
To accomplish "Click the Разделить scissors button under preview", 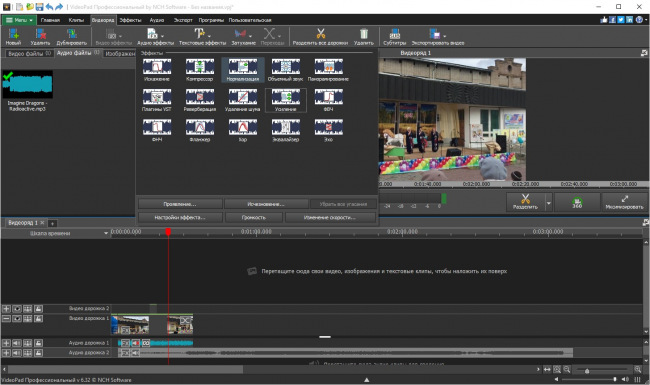I will tap(525, 202).
